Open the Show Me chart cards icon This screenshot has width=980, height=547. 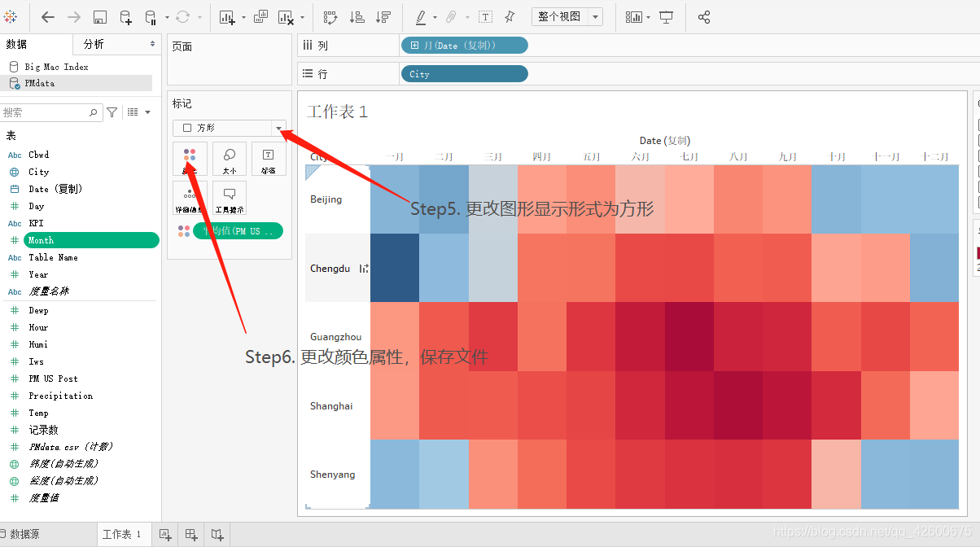[633, 17]
